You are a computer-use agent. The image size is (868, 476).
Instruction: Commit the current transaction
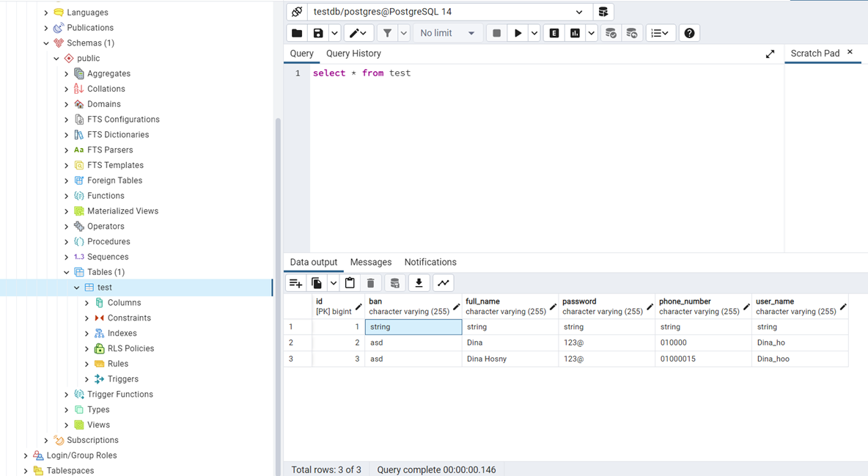[611, 32]
